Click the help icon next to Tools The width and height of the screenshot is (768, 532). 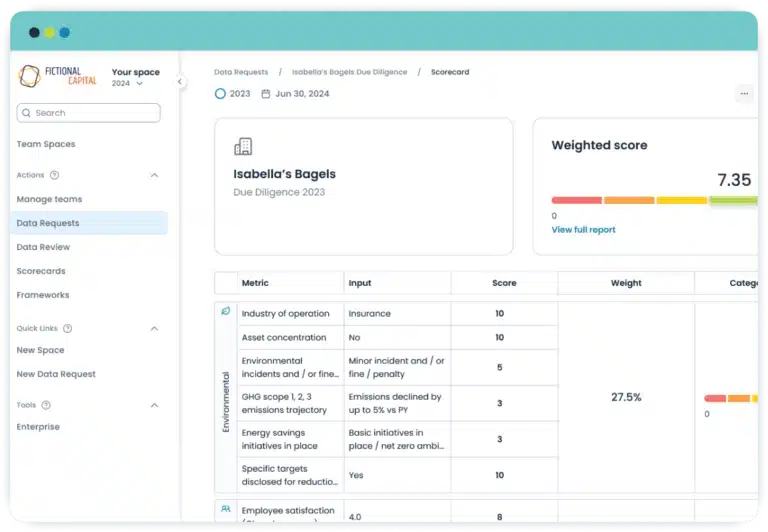point(46,405)
